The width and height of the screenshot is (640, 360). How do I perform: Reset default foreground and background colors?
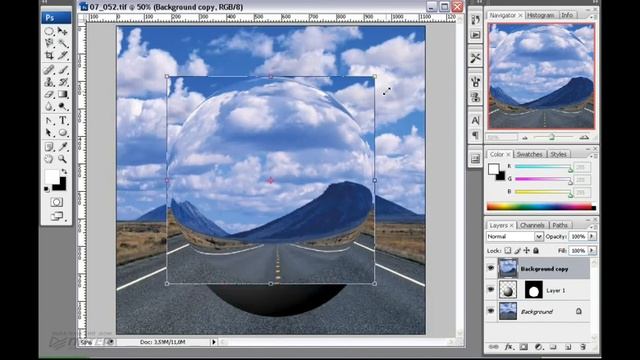47,189
